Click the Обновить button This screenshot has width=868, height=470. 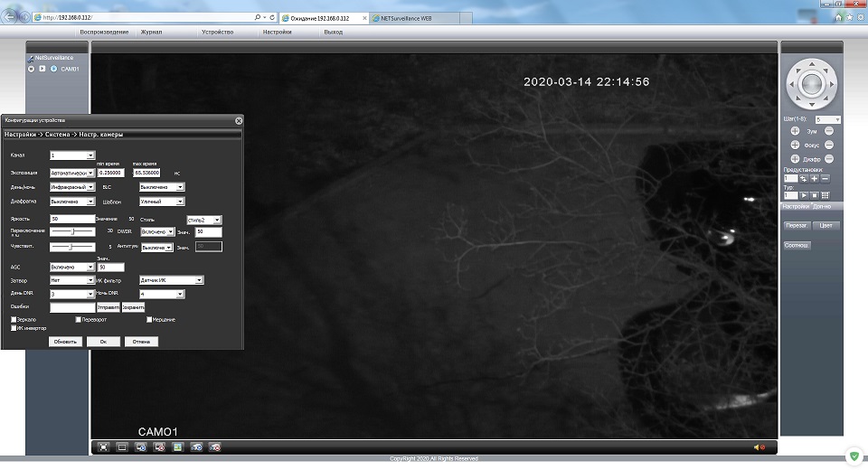(x=65, y=342)
